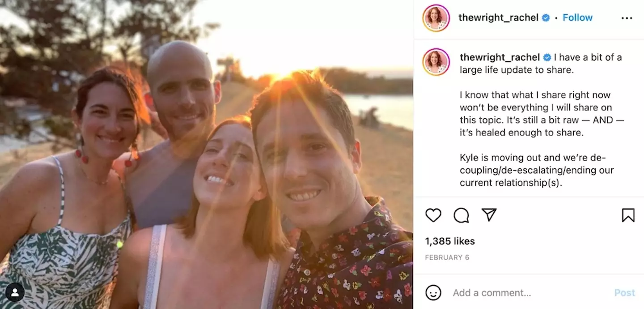The image size is (644, 309).
Task: Click thewright_rachel username in the caption
Action: tap(499, 57)
